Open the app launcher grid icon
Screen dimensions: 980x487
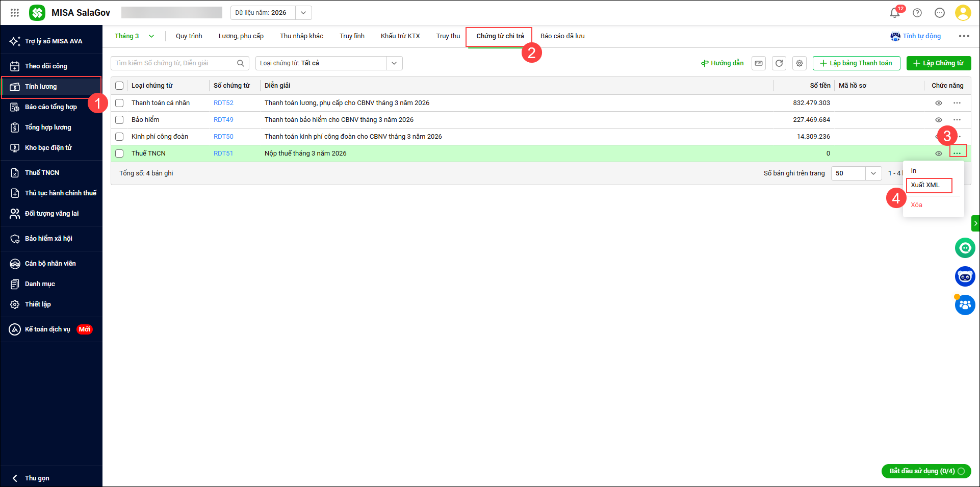click(x=15, y=13)
